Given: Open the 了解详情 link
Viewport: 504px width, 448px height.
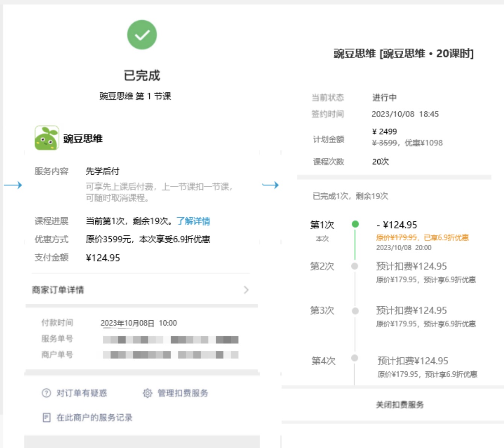Looking at the screenshot, I should coord(193,222).
